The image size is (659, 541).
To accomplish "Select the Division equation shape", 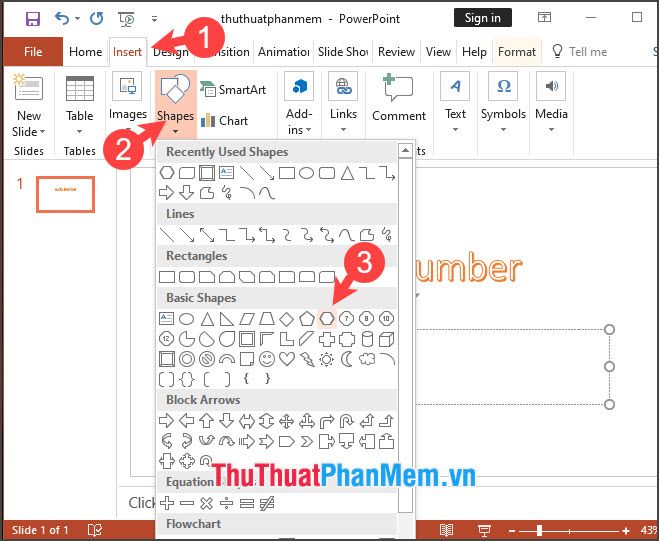I will [x=227, y=503].
